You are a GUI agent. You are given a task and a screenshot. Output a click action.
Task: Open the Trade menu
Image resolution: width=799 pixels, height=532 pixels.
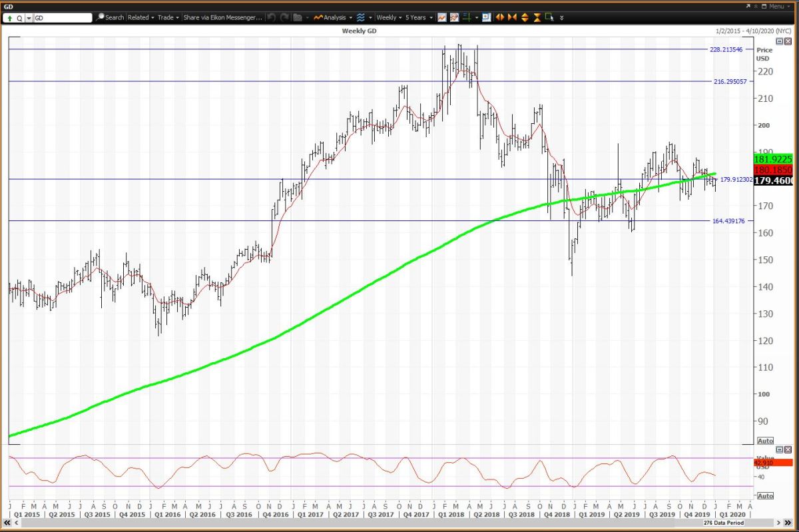(x=167, y=17)
